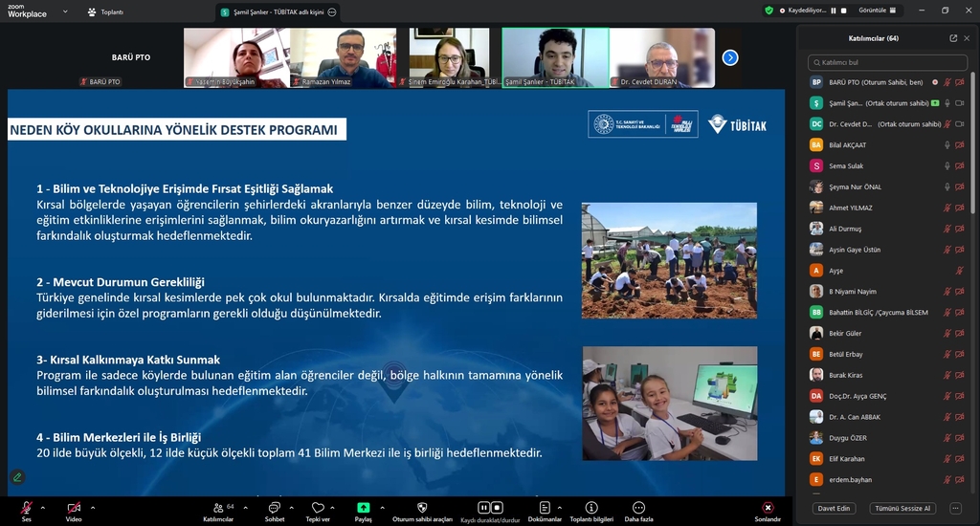
Task: Expand the arrow beside Katılımcılar in toolbar
Action: (x=246, y=507)
